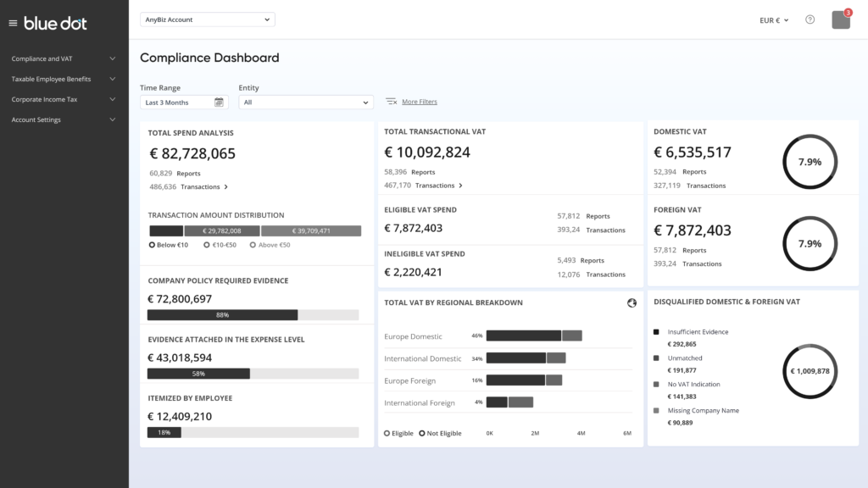Open the hamburger menu icon

13,23
